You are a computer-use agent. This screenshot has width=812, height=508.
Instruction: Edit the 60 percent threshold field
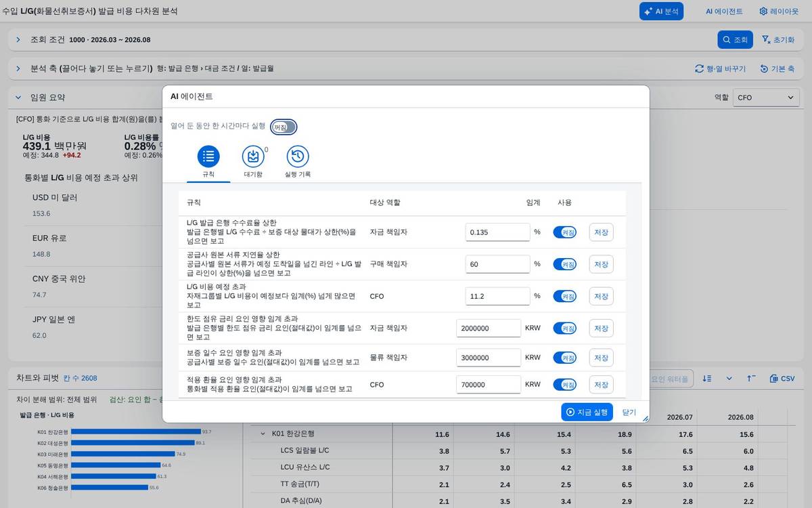pyautogui.click(x=497, y=264)
